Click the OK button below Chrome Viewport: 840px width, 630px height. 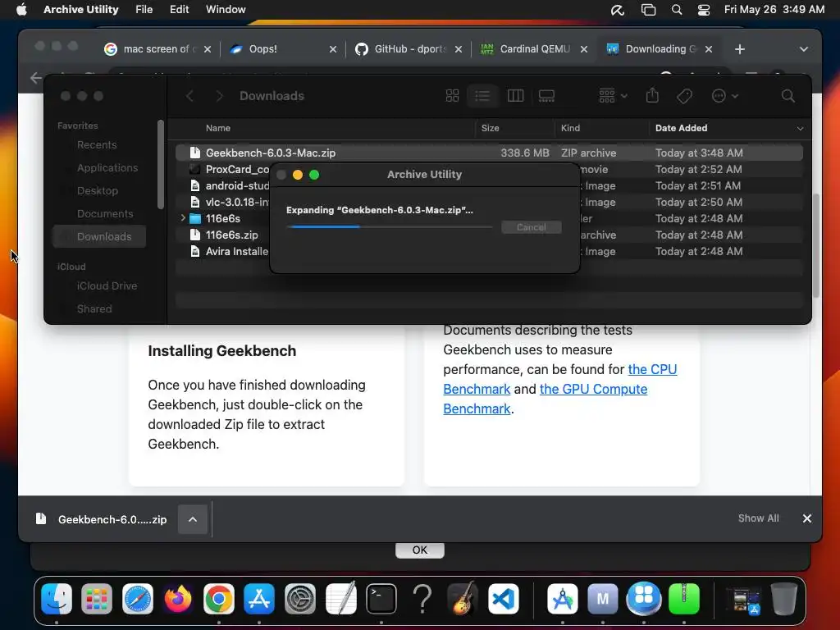click(x=419, y=550)
